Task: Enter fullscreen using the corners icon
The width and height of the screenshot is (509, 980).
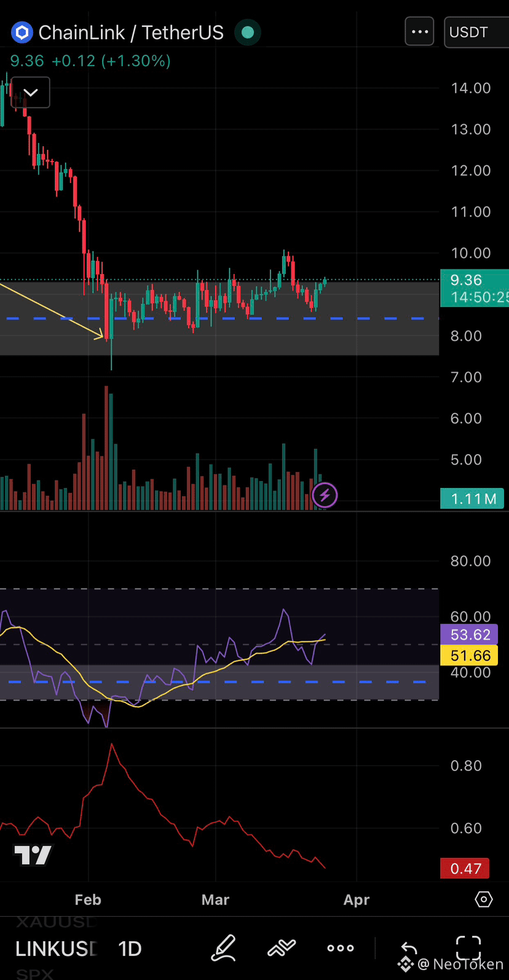Action: click(x=468, y=948)
